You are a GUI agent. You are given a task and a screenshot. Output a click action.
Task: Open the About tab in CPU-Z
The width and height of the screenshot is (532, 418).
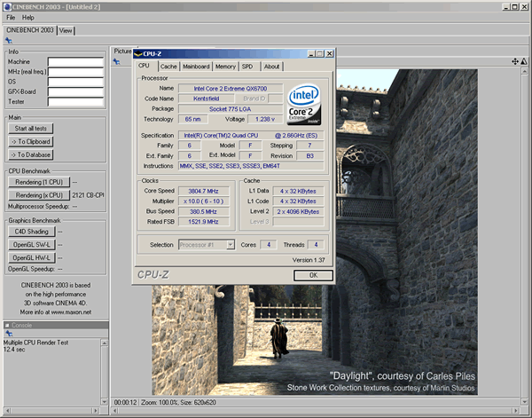point(272,67)
